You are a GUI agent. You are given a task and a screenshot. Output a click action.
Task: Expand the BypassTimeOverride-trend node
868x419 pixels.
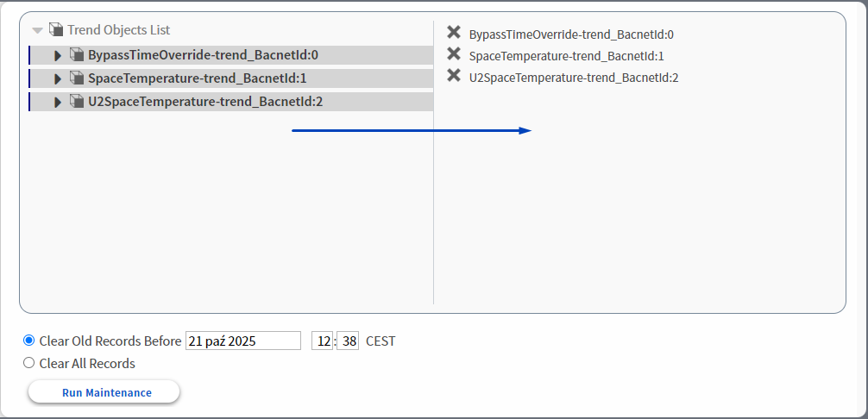(58, 55)
